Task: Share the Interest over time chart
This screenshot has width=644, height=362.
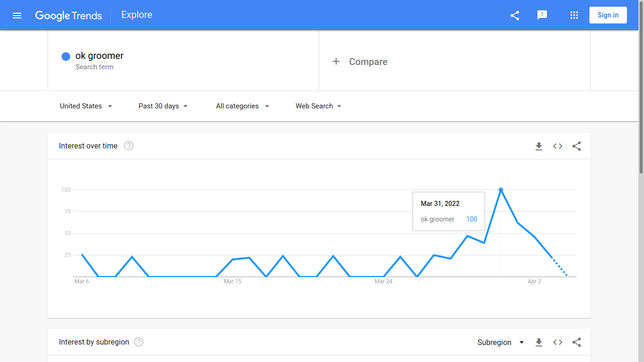Action: (577, 146)
